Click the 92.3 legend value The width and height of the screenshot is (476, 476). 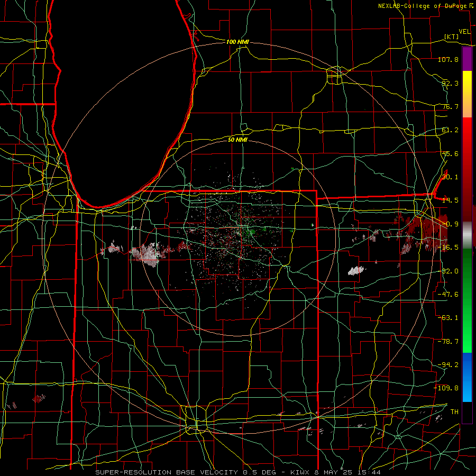click(x=450, y=83)
